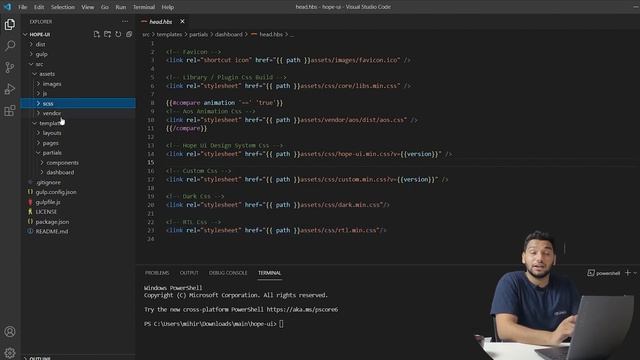
Task: Click the New File icon in Explorer
Action: (97, 34)
